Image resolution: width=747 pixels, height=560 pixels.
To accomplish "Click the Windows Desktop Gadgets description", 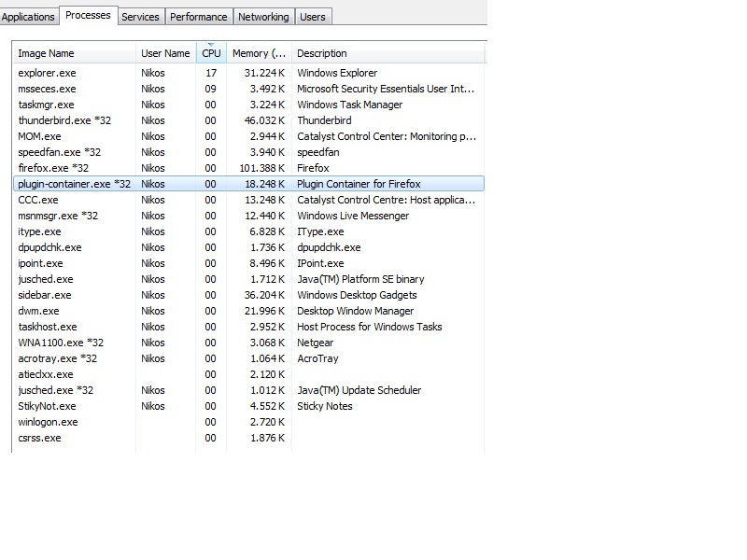I will pyautogui.click(x=357, y=295).
